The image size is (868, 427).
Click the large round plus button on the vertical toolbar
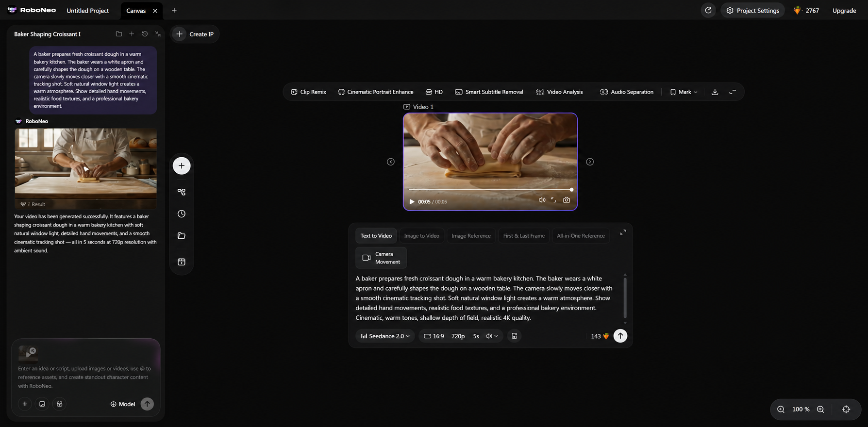coord(182,165)
